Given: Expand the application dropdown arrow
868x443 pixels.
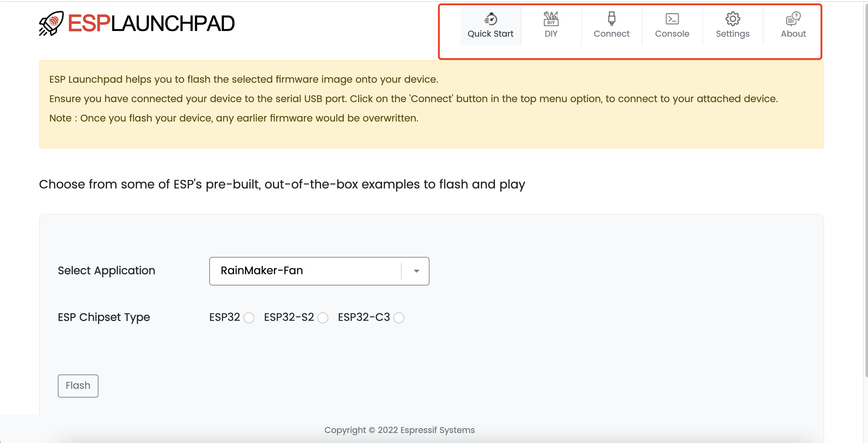Looking at the screenshot, I should coord(416,271).
